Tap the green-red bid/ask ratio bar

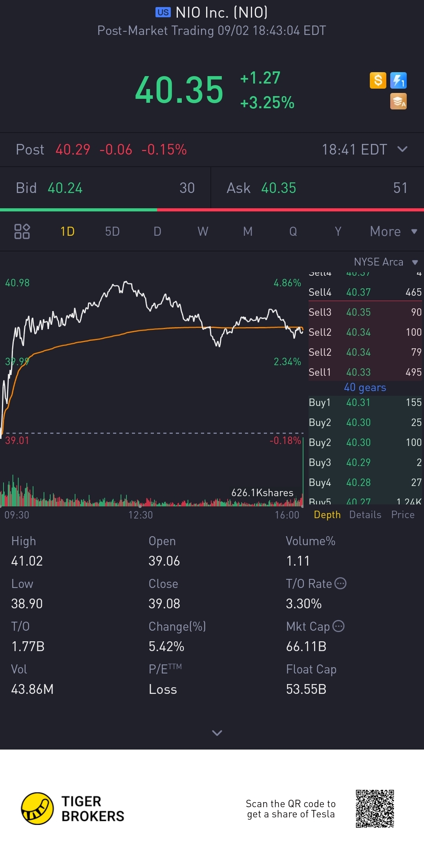pyautogui.click(x=212, y=210)
